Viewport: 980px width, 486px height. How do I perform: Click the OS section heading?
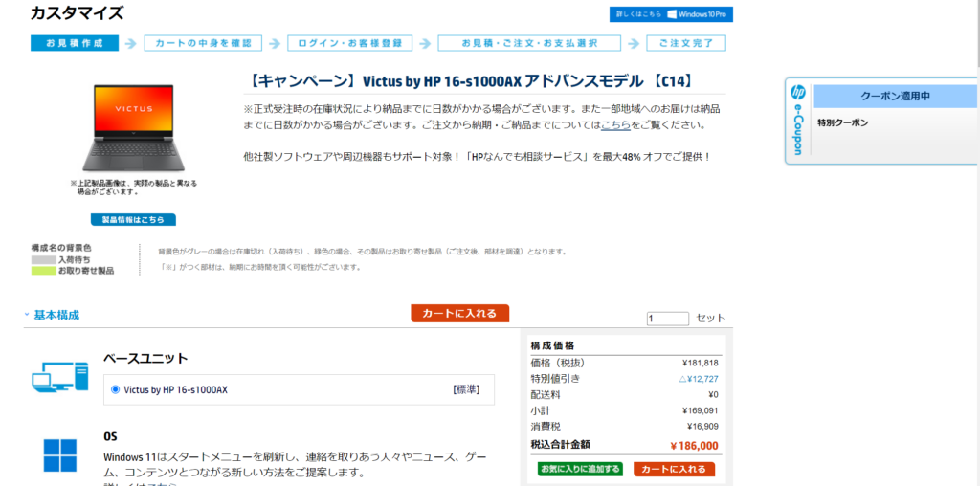pos(111,436)
